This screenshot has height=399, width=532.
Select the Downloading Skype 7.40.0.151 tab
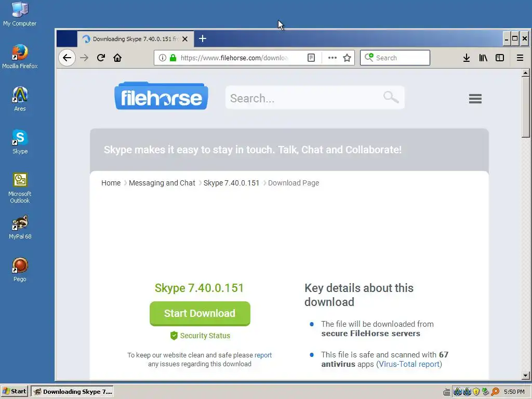click(x=136, y=39)
